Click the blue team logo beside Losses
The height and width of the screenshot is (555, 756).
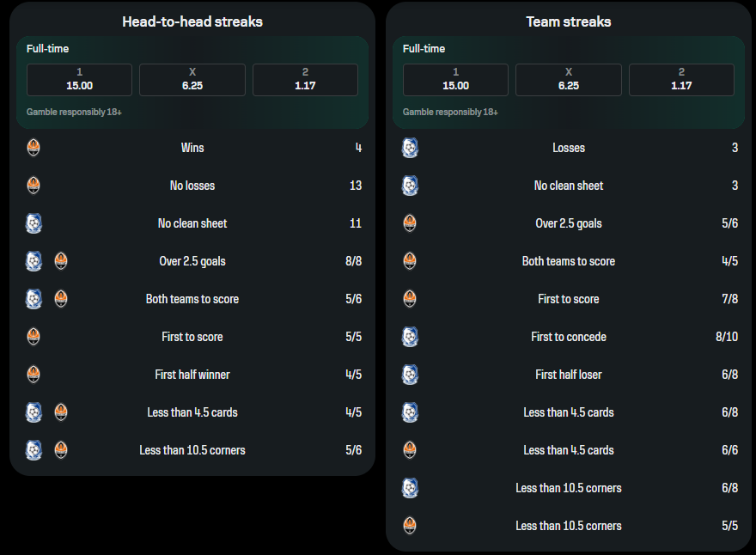pyautogui.click(x=410, y=148)
